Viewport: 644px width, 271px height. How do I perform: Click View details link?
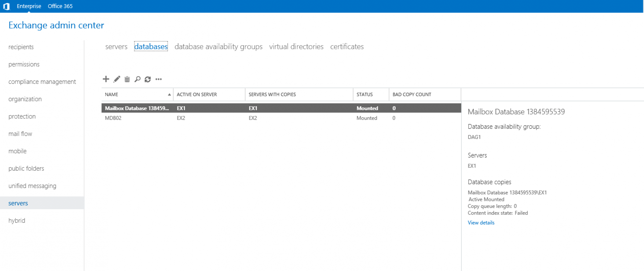click(x=481, y=223)
